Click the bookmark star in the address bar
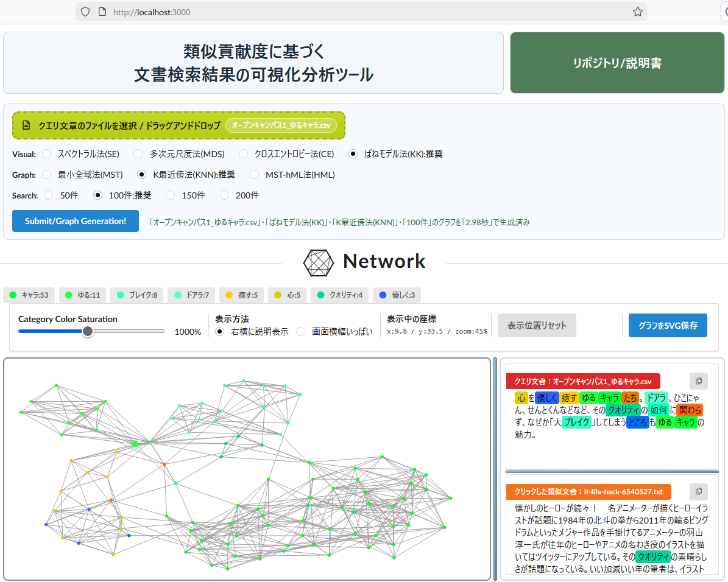The height and width of the screenshot is (582, 728). pyautogui.click(x=637, y=12)
